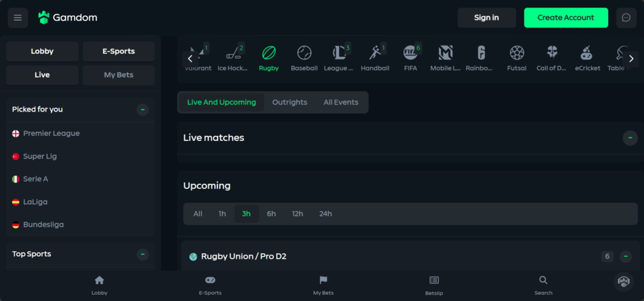The width and height of the screenshot is (644, 301).
Task: Switch to the Live And Upcoming tab
Action: click(221, 103)
